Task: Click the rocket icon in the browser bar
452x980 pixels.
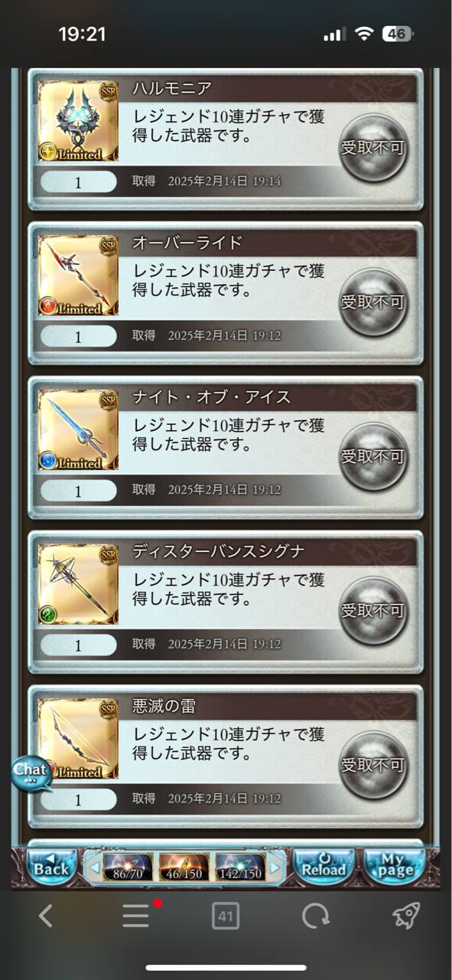Action: (x=405, y=916)
